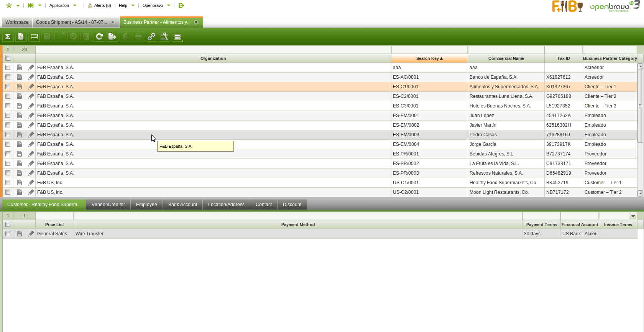Refresh the Business Partner grid
Viewport: 644px width, 332px height.
pos(99,36)
